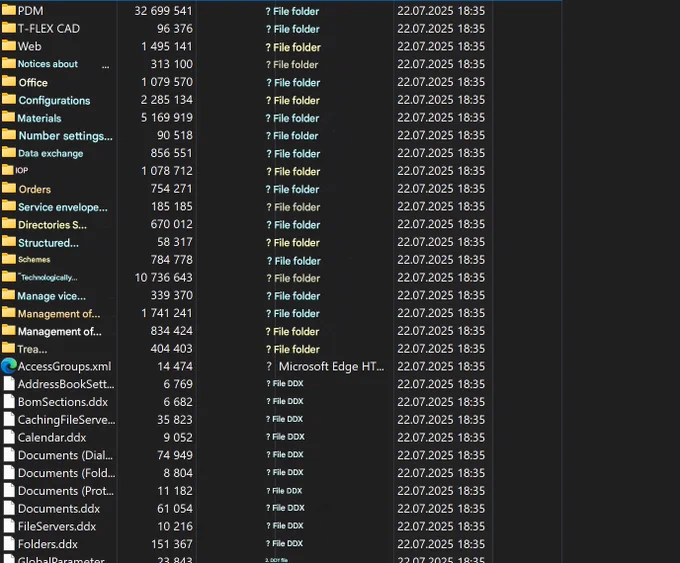Click the file icon of Folders.ddx
Image resolution: width=680 pixels, height=563 pixels.
(x=9, y=544)
